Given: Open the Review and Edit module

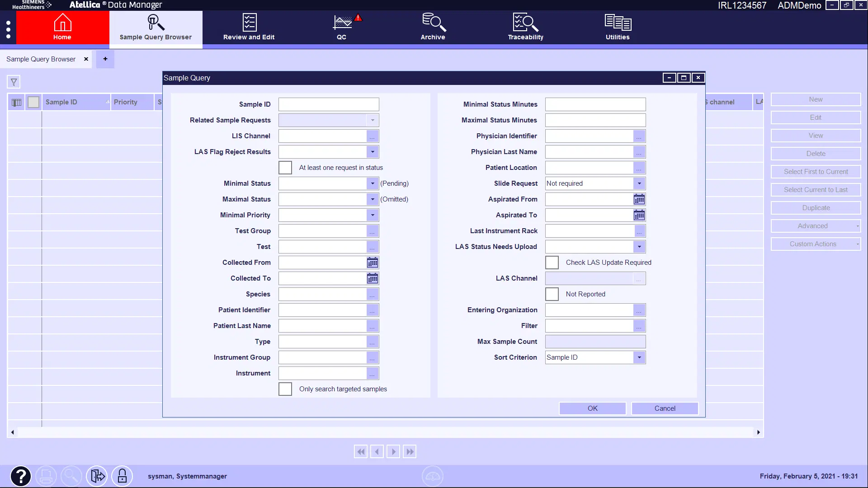Looking at the screenshot, I should (249, 27).
